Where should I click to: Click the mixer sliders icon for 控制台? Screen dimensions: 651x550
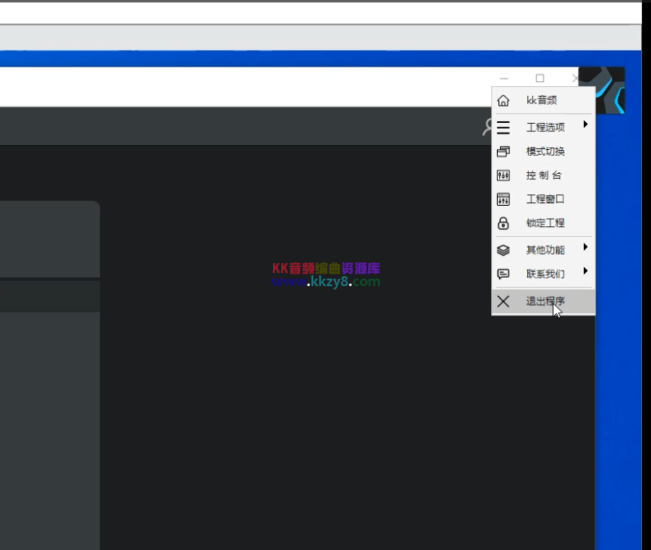point(503,175)
